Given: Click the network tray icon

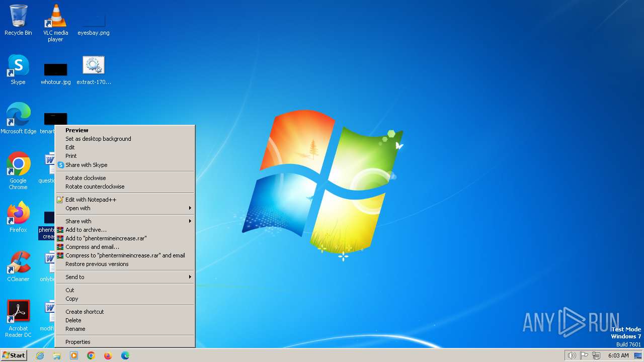Looking at the screenshot, I should point(597,355).
